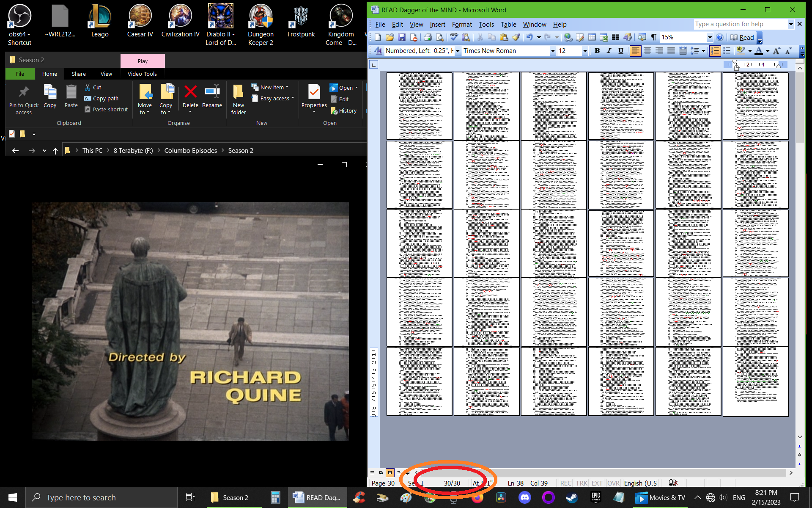This screenshot has width=812, height=508.
Task: Open Document Map icon in Word
Action: [642, 38]
